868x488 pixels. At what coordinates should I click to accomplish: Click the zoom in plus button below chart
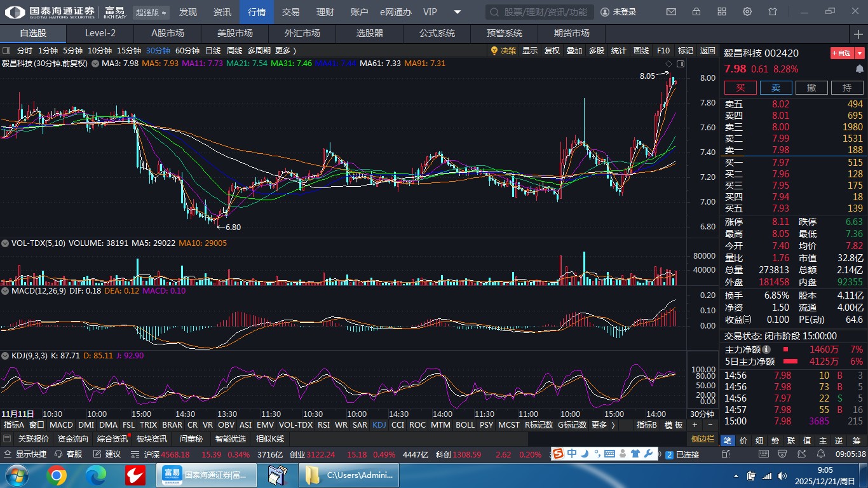[695, 425]
